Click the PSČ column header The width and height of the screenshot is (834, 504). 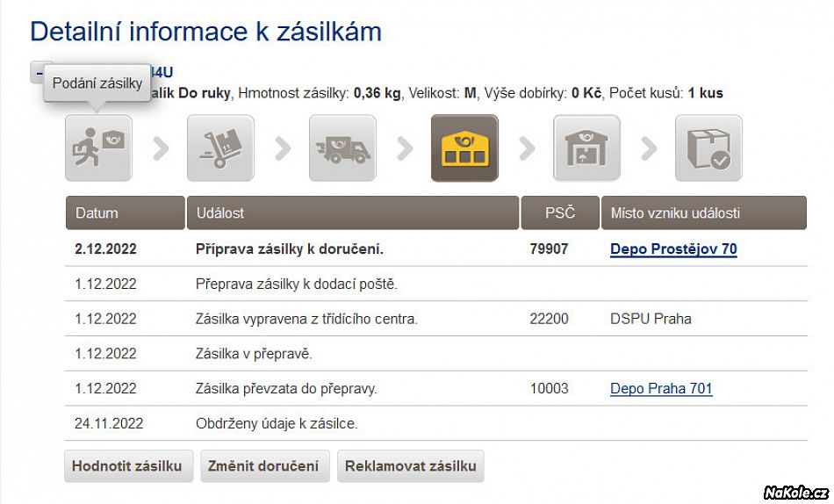click(x=559, y=213)
